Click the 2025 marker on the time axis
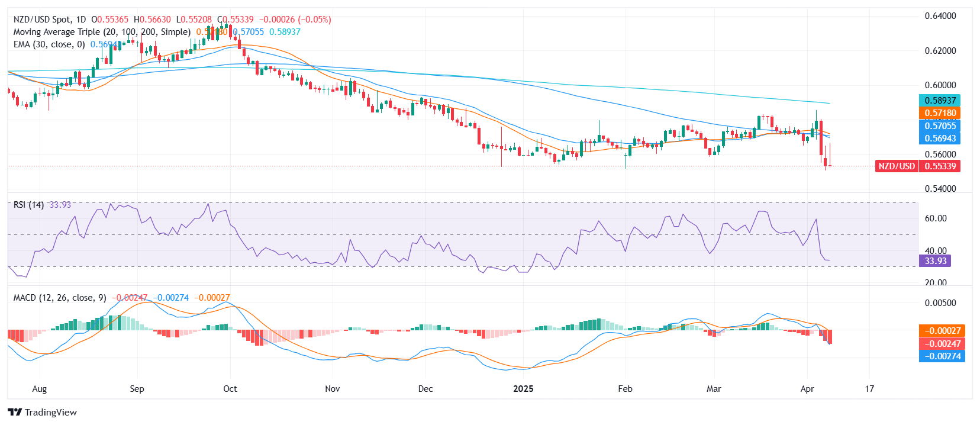Image resolution: width=980 pixels, height=425 pixels. tap(523, 389)
